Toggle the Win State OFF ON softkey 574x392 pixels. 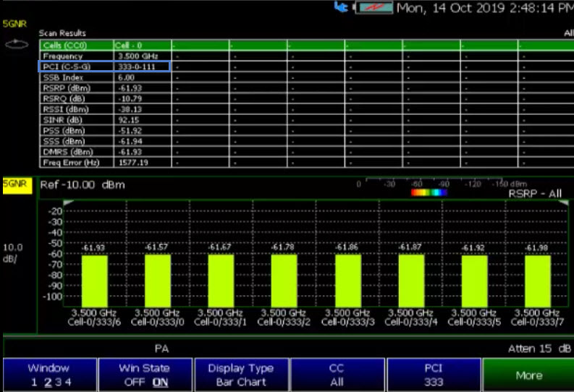coord(145,375)
